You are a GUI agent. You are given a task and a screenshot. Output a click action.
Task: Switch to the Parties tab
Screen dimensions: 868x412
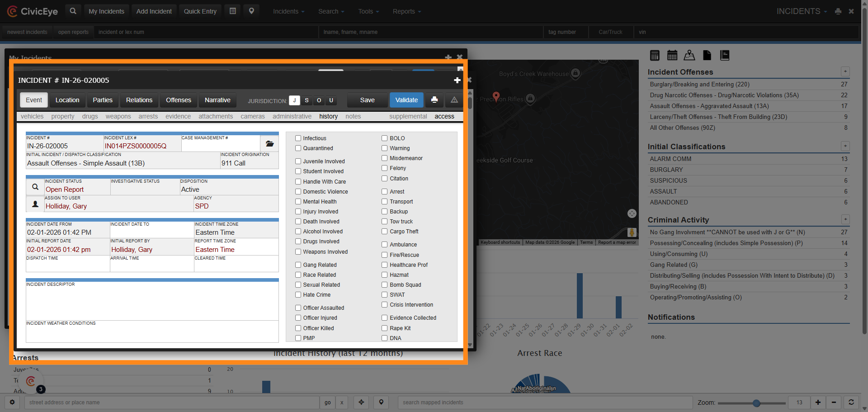[x=103, y=100]
